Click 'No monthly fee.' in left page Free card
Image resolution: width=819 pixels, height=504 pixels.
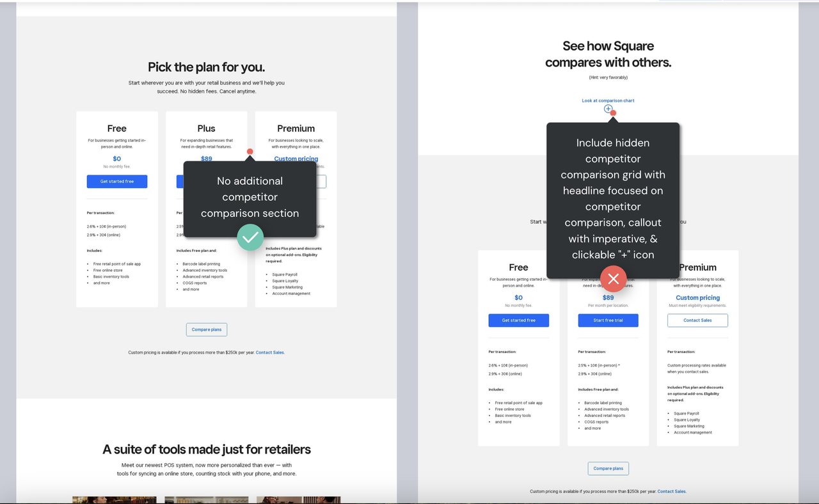pyautogui.click(x=117, y=167)
